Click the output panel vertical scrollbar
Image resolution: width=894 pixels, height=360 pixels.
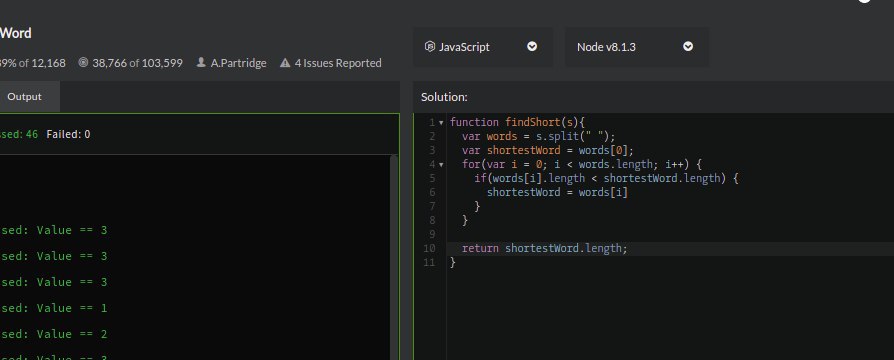(x=393, y=257)
